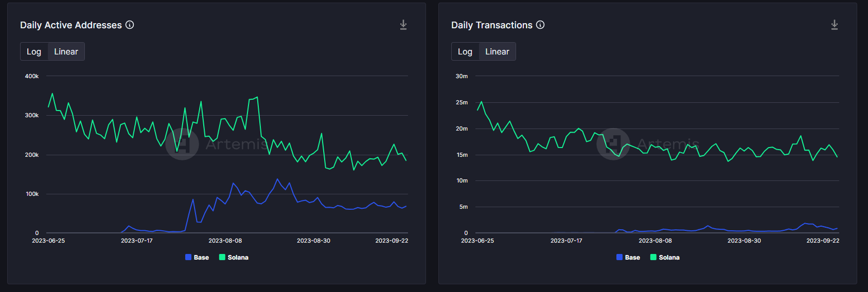Click the 400k label on the y-axis
868x292 pixels.
pyautogui.click(x=32, y=76)
